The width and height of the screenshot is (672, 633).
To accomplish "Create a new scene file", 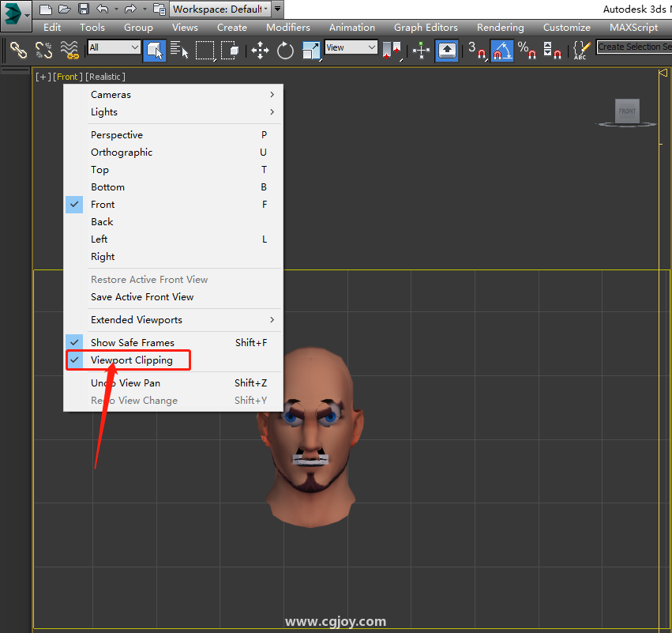I will tap(46, 9).
